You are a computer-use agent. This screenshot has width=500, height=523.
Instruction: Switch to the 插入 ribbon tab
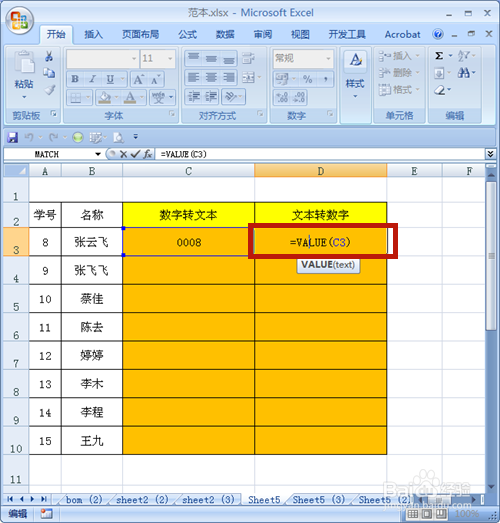coord(93,34)
